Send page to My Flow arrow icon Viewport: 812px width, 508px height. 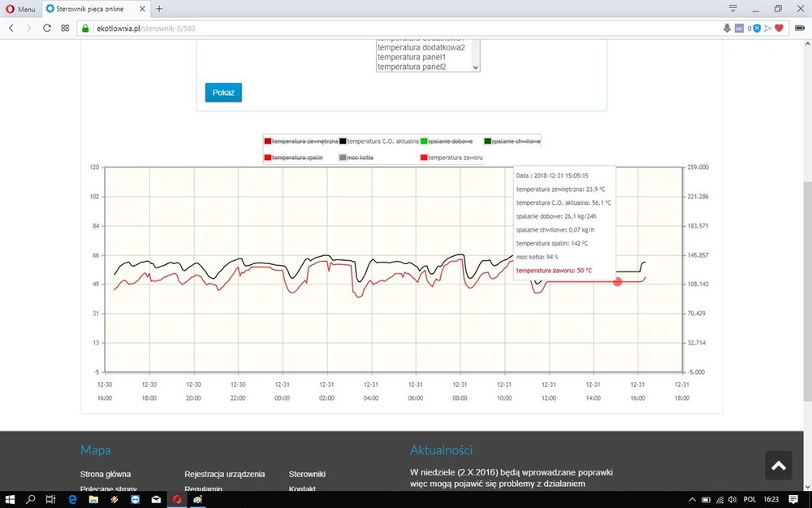[768, 27]
